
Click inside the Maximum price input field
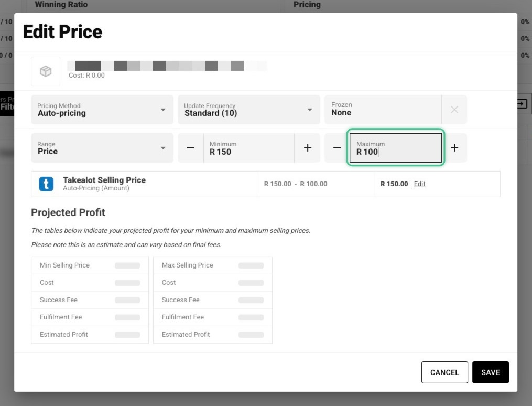point(395,151)
